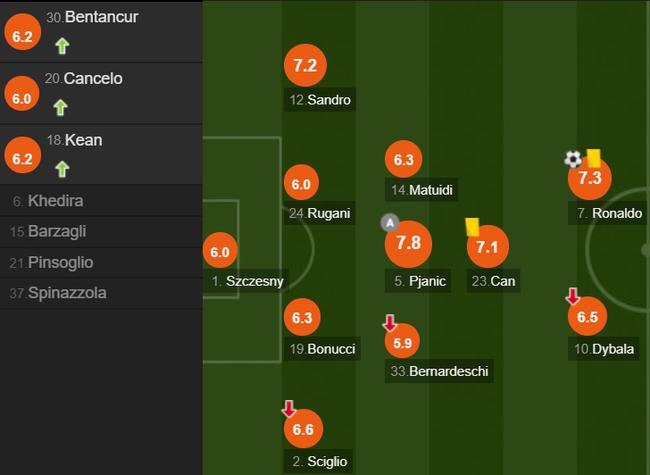Click the green sub-on arrow under Kean
This screenshot has width=650, height=475.
(60, 168)
